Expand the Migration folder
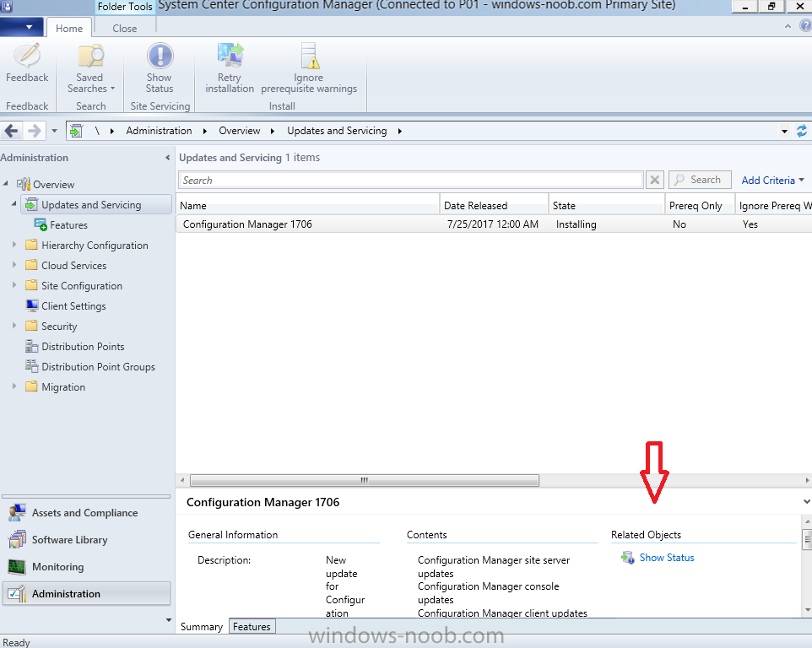 point(14,386)
